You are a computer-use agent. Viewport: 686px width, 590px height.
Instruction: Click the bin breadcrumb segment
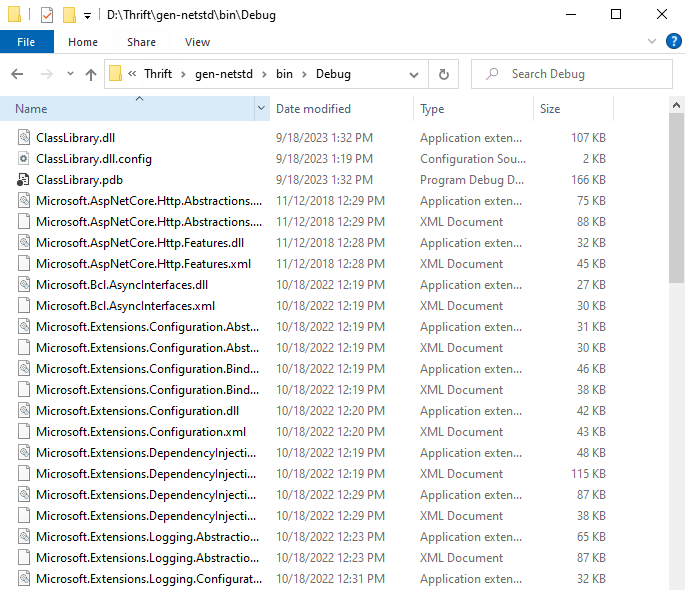[x=284, y=74]
